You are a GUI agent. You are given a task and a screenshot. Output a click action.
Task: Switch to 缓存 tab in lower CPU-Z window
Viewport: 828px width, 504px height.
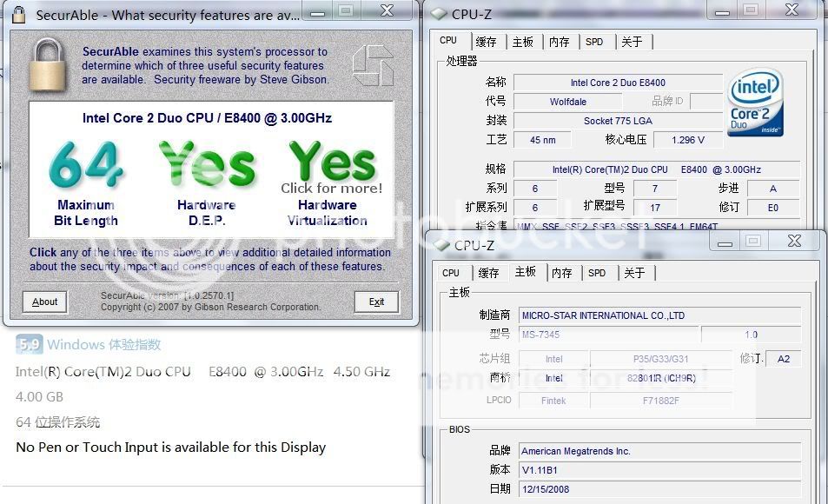click(x=489, y=273)
